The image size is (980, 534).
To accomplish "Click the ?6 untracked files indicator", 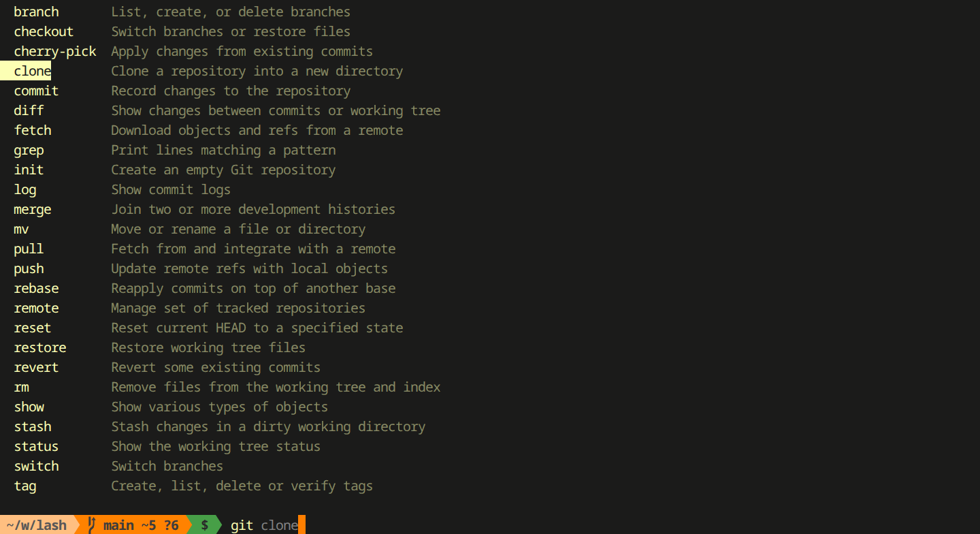I will pos(170,524).
